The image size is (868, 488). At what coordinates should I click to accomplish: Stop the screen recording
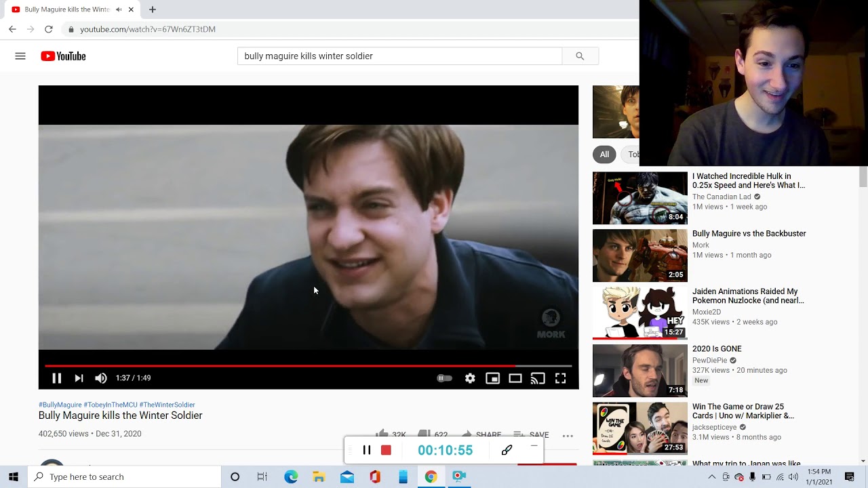pos(386,450)
